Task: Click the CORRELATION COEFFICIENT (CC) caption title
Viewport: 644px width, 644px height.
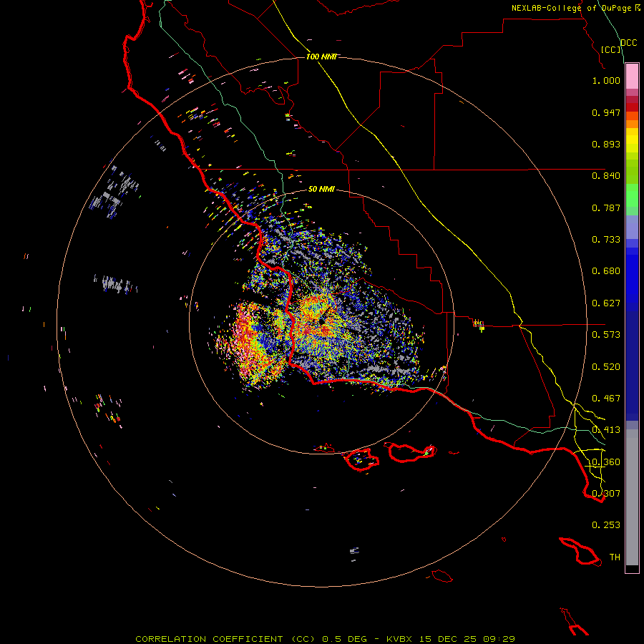Action: click(225, 639)
